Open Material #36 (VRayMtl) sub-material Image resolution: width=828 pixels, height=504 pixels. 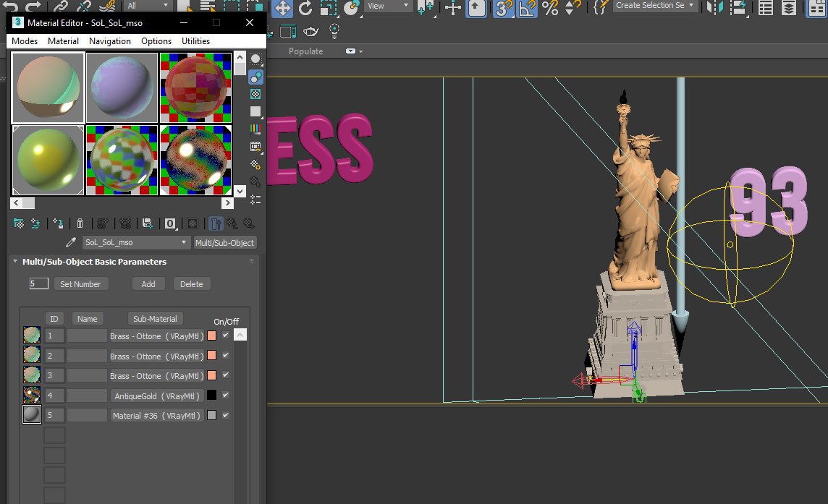pos(157,416)
